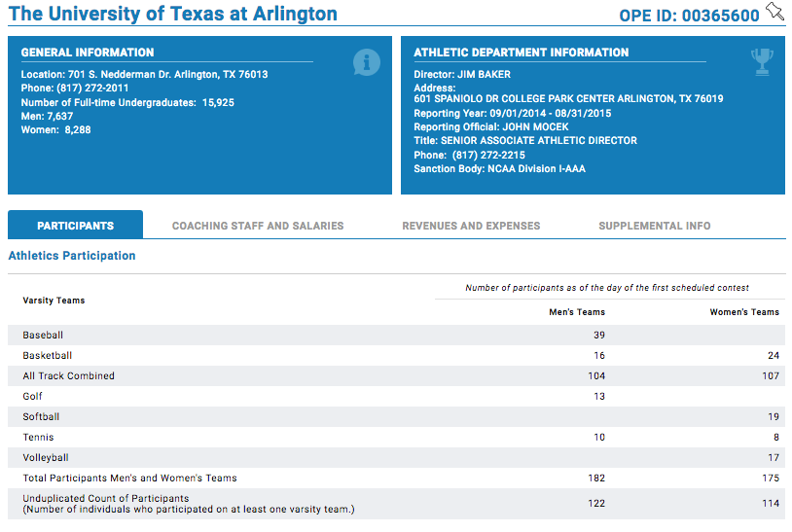Viewport: 792px width, 532px height.
Task: Click Tennis women's count 8
Action: coord(776,437)
